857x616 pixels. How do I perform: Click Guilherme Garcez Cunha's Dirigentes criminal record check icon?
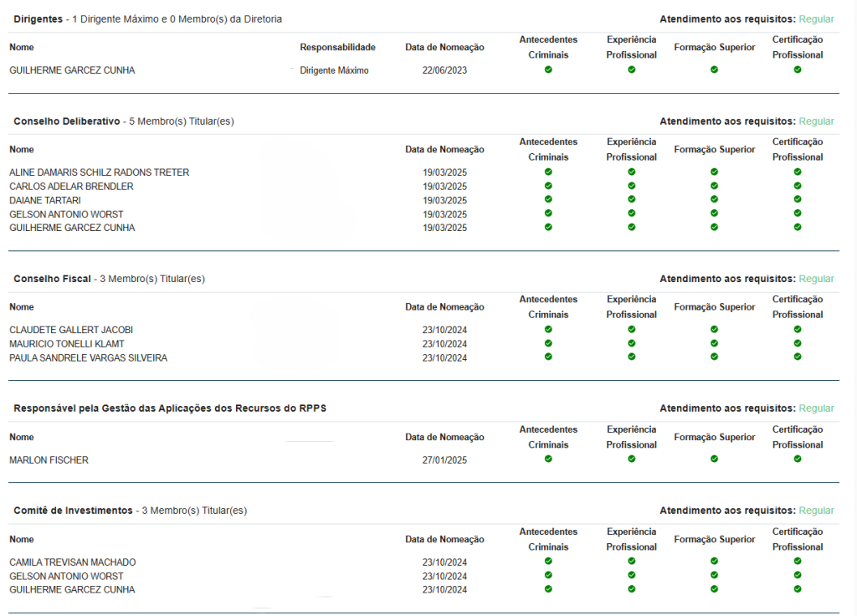coord(548,69)
